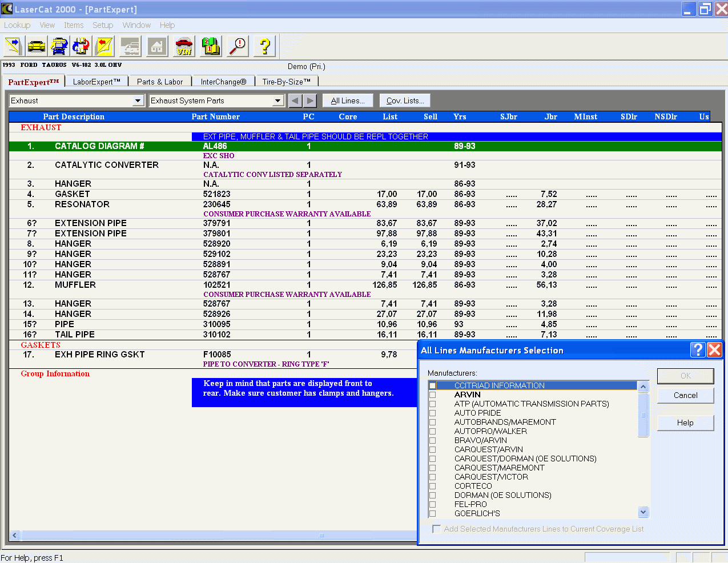This screenshot has width=728, height=563.
Task: Switch to the InterChange tab
Action: click(x=223, y=82)
